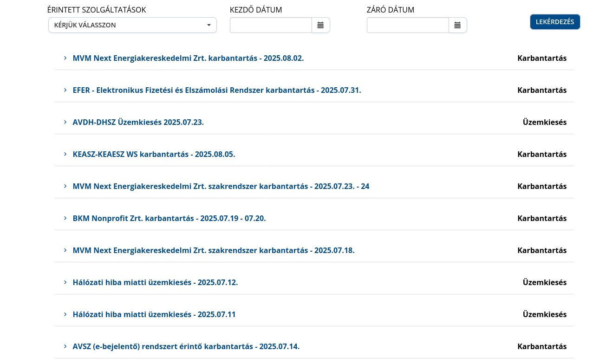Image resolution: width=593 pixels, height=364 pixels.
Task: Open AVSZ (e-bejelentő) karbantartás 2025.07.14. link
Action: (186, 346)
